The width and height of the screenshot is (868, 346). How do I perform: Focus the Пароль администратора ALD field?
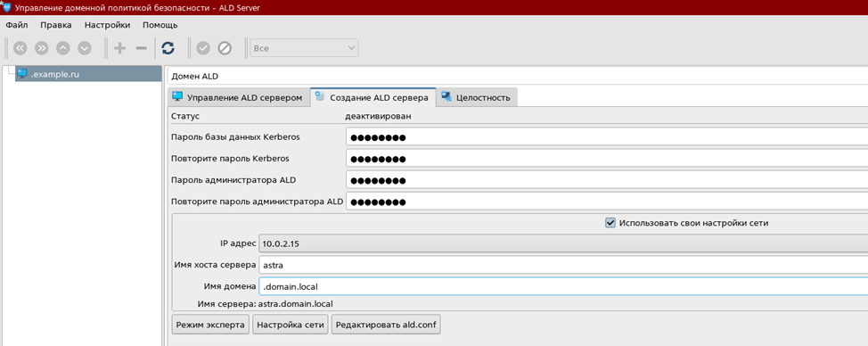(x=606, y=180)
